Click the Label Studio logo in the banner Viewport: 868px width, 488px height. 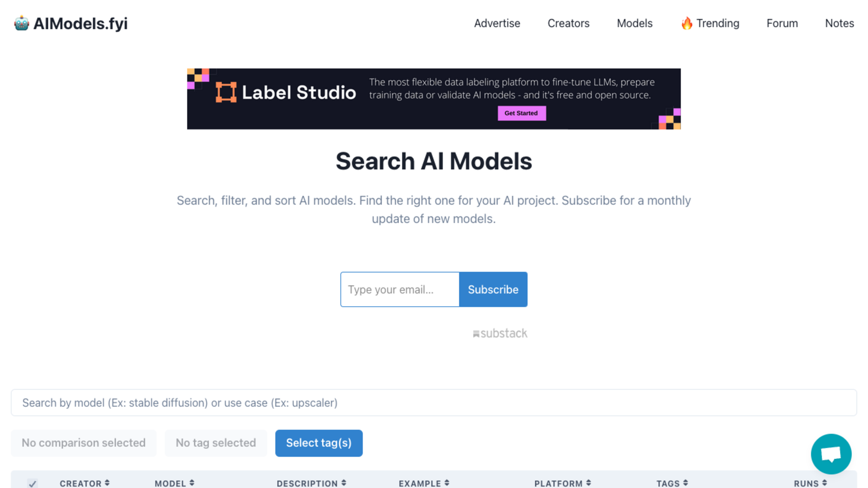tap(286, 92)
